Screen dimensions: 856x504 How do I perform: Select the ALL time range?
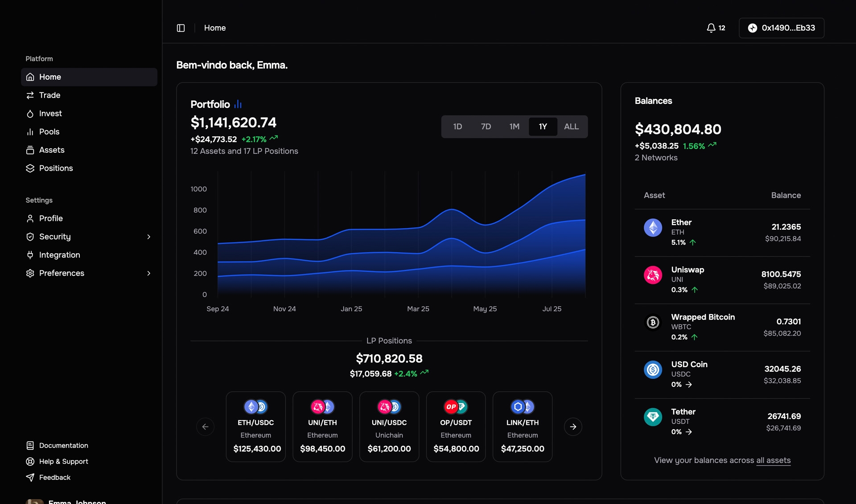571,127
